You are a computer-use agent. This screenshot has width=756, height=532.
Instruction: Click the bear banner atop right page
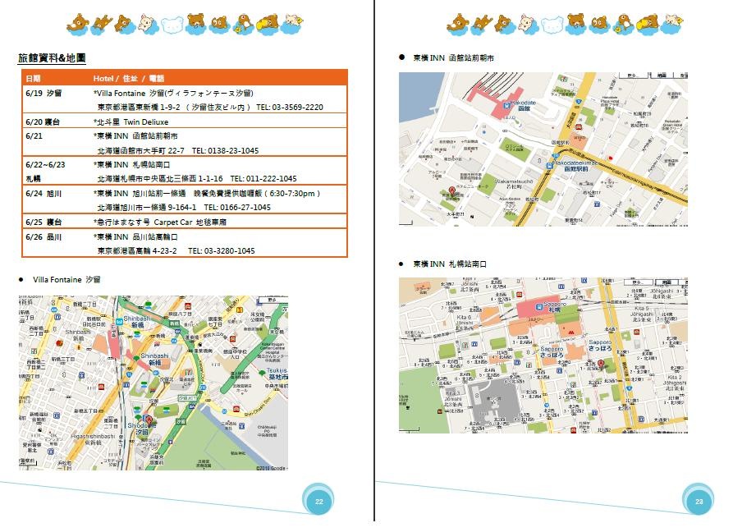point(565,25)
